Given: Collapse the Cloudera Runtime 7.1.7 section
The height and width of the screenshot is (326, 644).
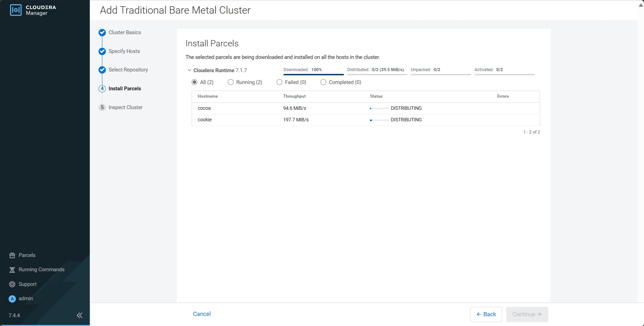Looking at the screenshot, I should pyautogui.click(x=190, y=70).
